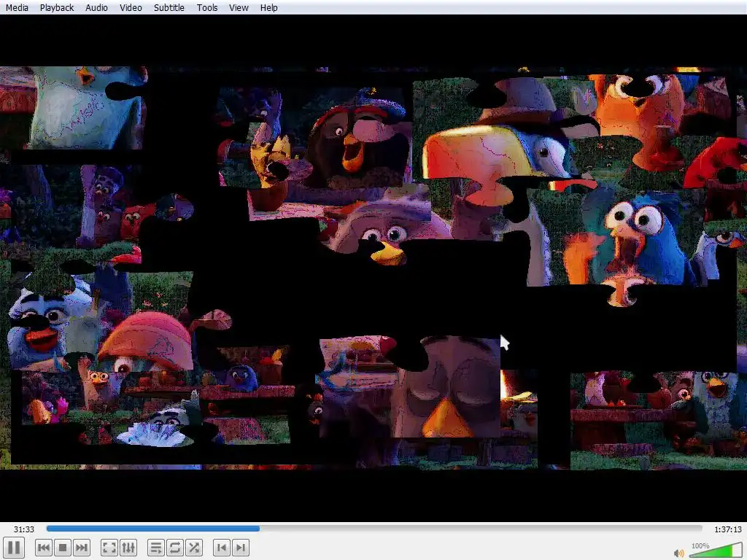
Task: Jump to next chapter button
Action: [241, 548]
